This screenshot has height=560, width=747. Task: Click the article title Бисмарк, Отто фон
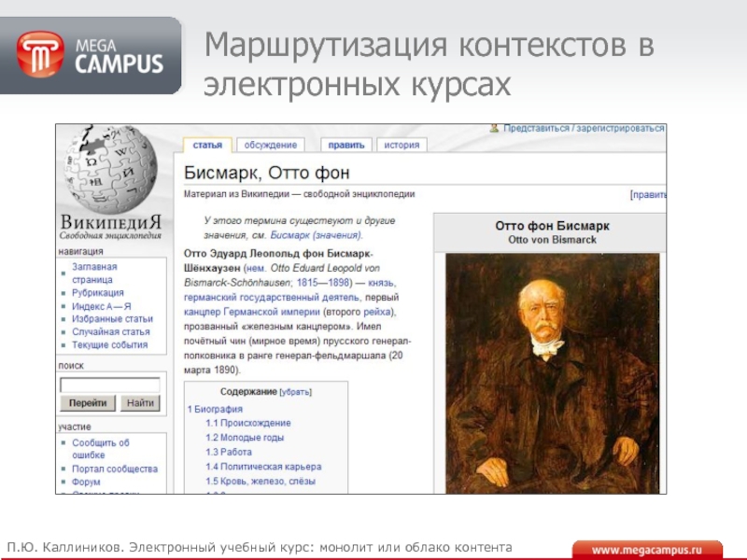[267, 173]
